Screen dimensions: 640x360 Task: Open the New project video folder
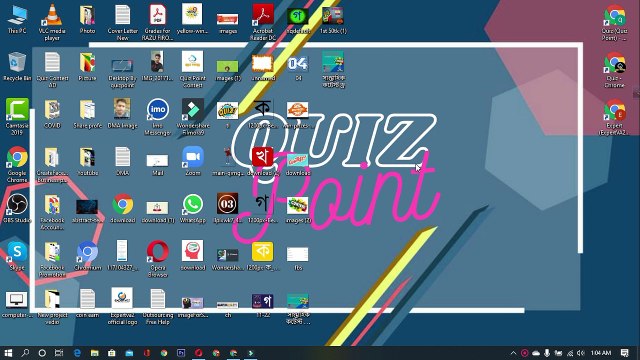point(52,307)
